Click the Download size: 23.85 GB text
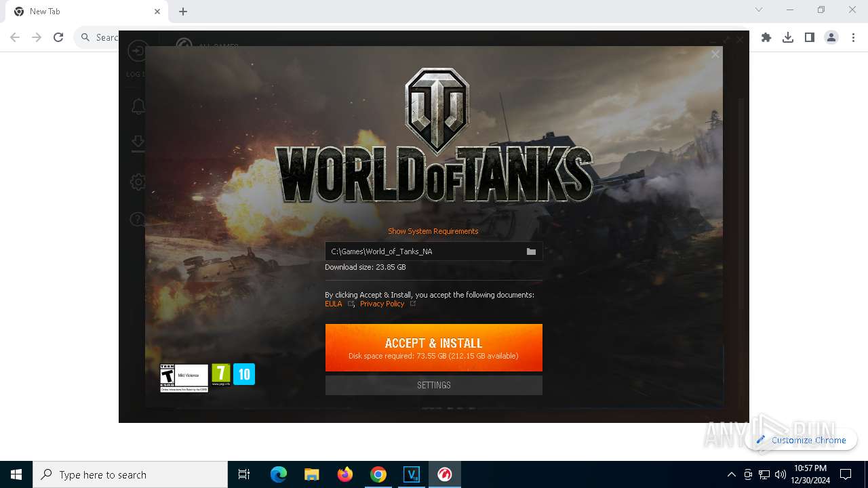The height and width of the screenshot is (488, 868). 366,267
